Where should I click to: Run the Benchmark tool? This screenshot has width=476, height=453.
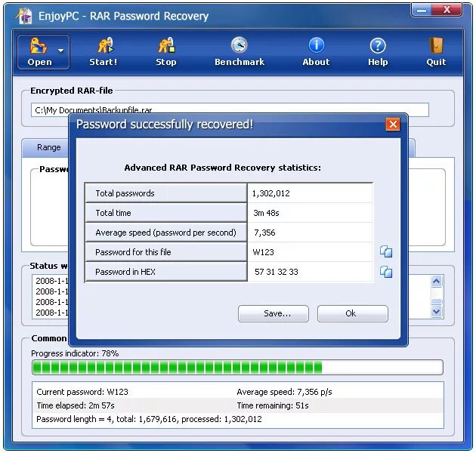click(240, 52)
